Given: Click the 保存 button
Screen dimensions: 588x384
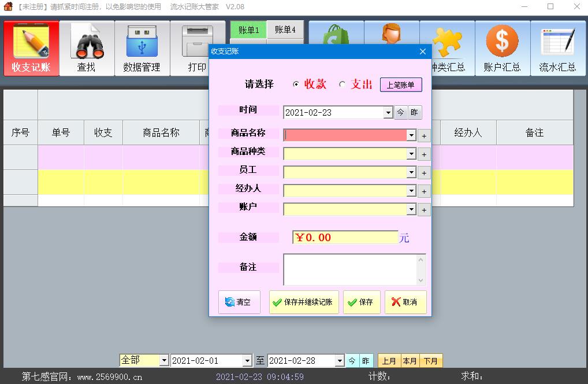Looking at the screenshot, I should 362,302.
